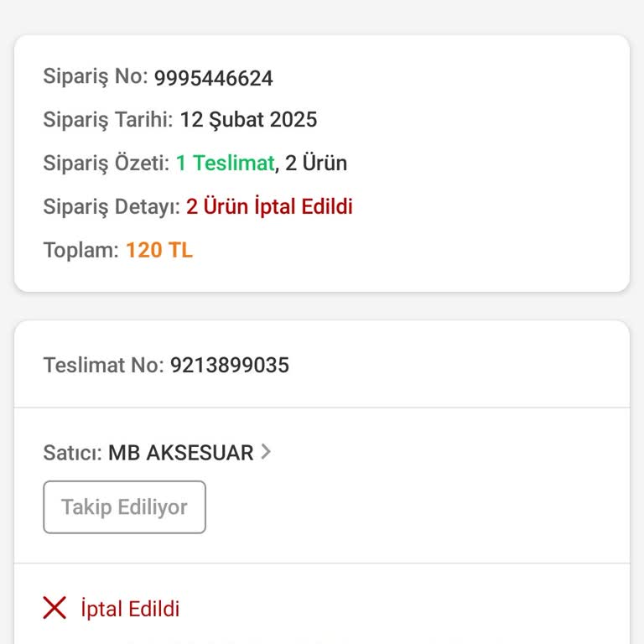Click the Sipariş Özeti label

click(x=106, y=163)
